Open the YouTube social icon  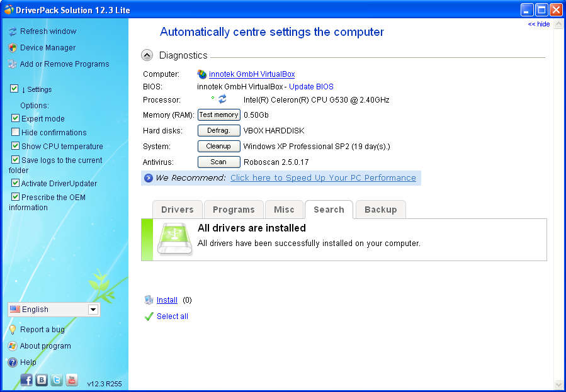point(72,380)
